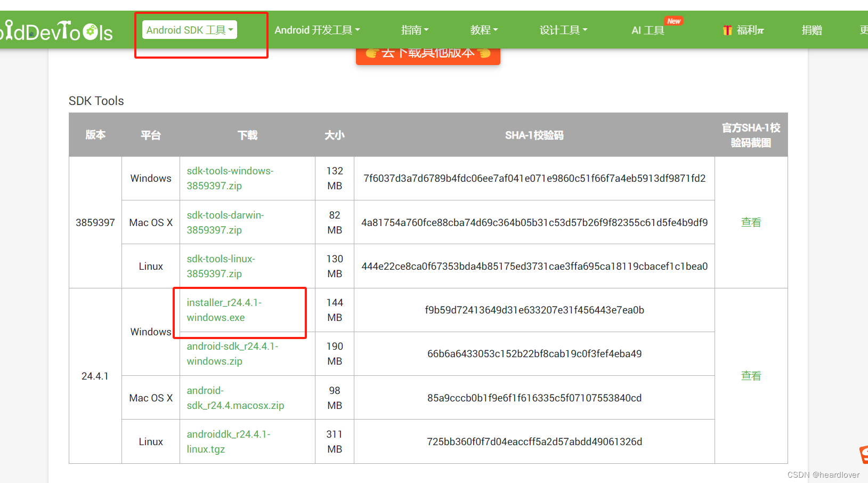This screenshot has height=483, width=868.
Task: Click the 官方SHA-1校验码截图 column header
Action: [751, 135]
